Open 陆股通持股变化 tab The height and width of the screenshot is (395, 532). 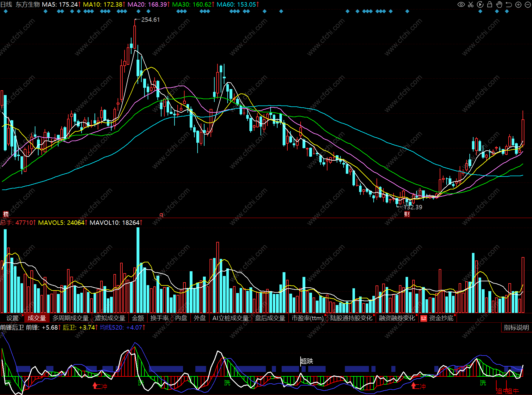tap(352, 318)
